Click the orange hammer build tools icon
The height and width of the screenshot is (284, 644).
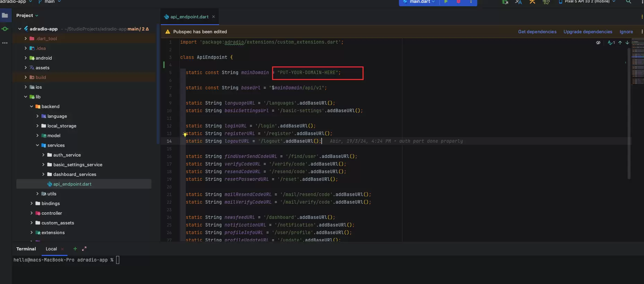tap(532, 2)
